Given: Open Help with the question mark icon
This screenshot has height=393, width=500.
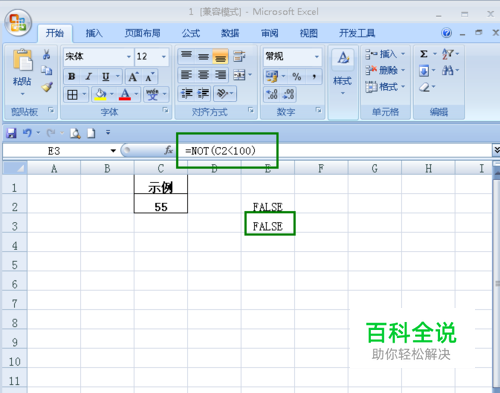Looking at the screenshot, I should point(446,33).
